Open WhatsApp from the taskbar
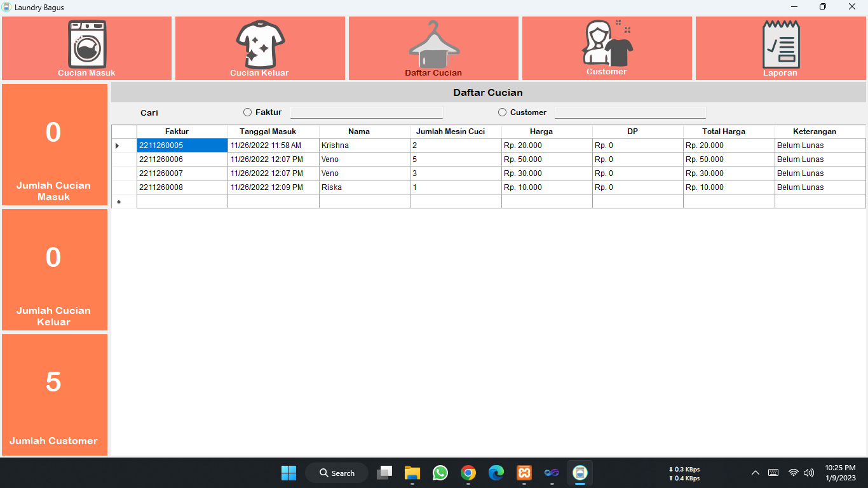Viewport: 868px width, 488px height. click(x=440, y=473)
